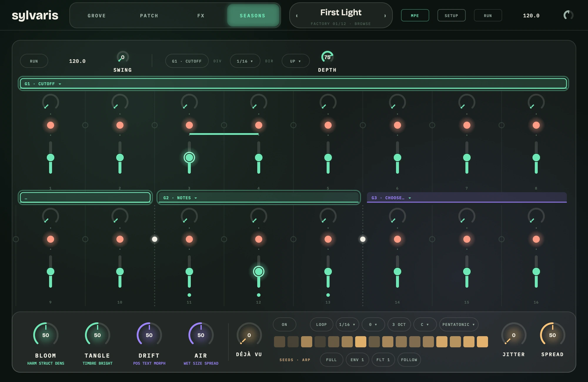The image size is (588, 382).
Task: Click the small knob above step 10
Action: 120,216
